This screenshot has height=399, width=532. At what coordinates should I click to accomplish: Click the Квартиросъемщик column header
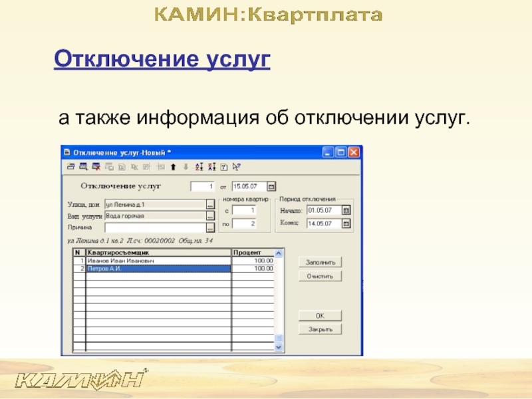click(x=158, y=253)
